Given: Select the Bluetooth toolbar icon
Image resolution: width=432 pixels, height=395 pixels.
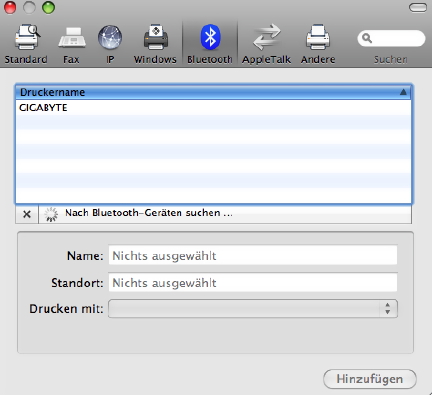Looking at the screenshot, I should click(210, 37).
